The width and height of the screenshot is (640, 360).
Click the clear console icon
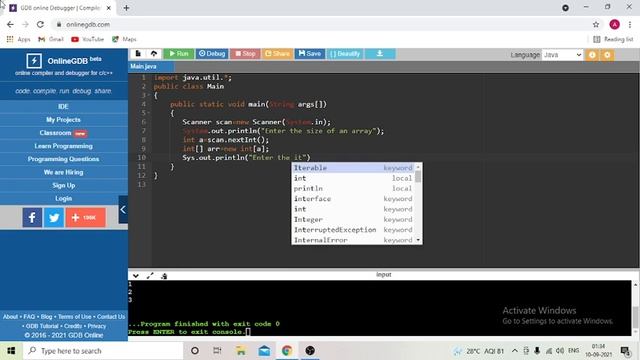(x=164, y=276)
